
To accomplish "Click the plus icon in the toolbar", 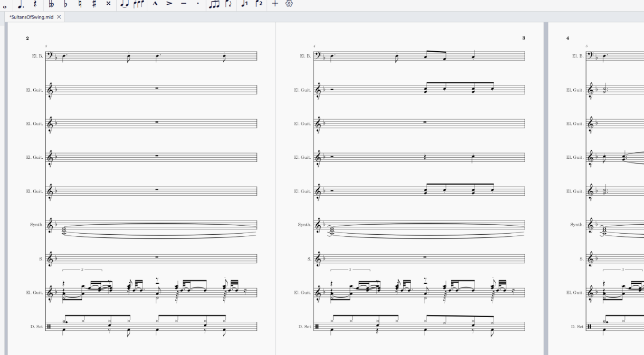I will click(x=275, y=4).
